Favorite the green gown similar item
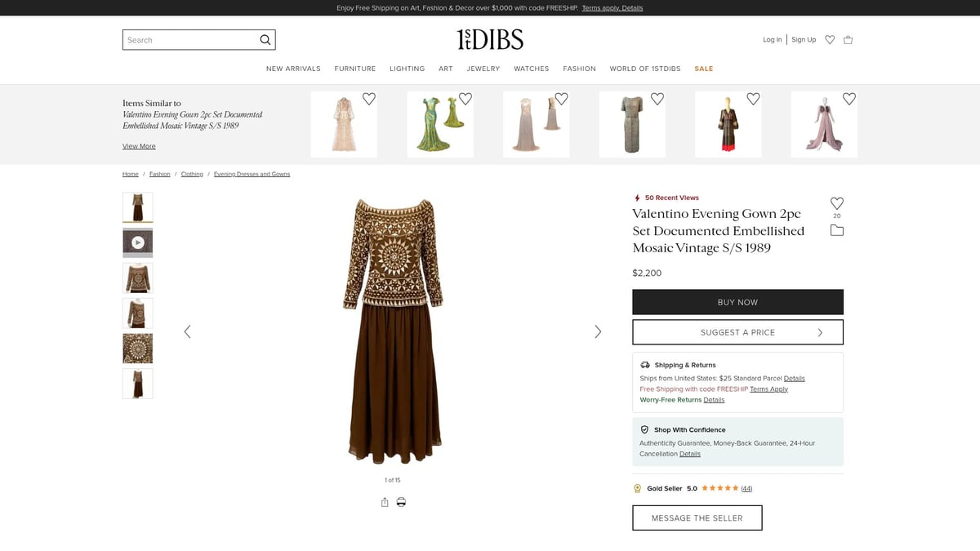Screen dimensions: 980x551 [x=465, y=99]
